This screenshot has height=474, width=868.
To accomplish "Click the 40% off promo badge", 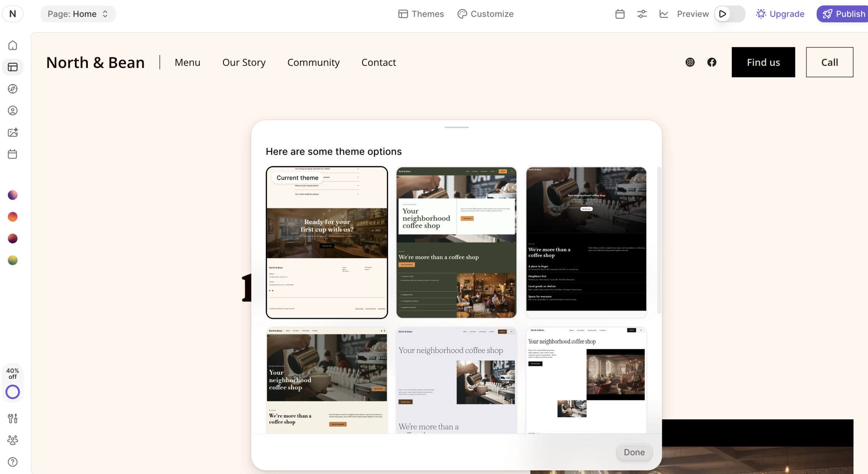I will tap(13, 373).
